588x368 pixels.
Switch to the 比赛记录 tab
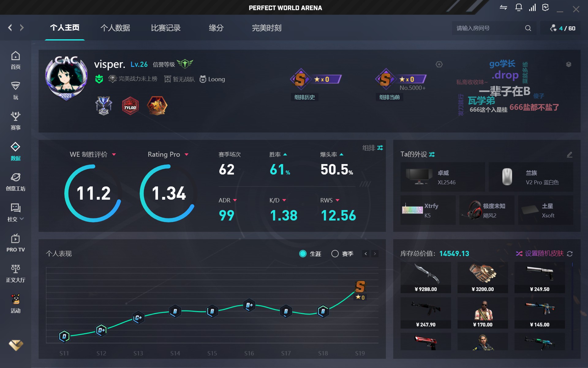[x=166, y=28]
